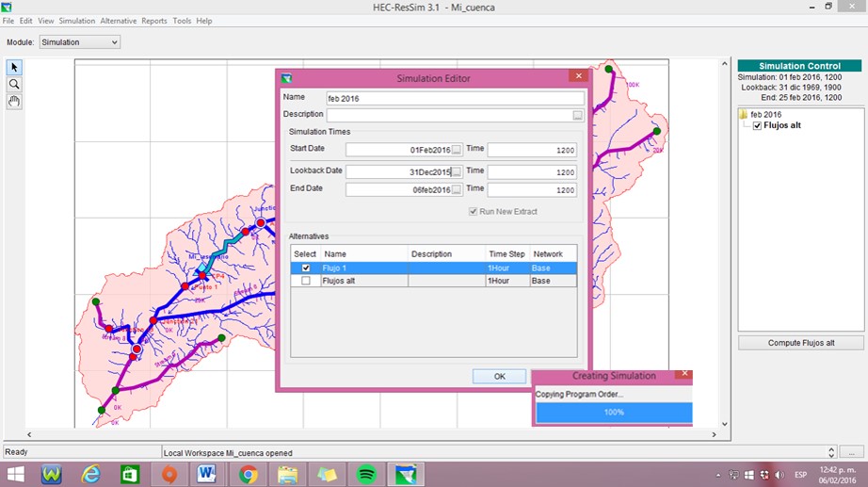This screenshot has width=868, height=487.
Task: Open the Help menu
Action: coord(203,21)
